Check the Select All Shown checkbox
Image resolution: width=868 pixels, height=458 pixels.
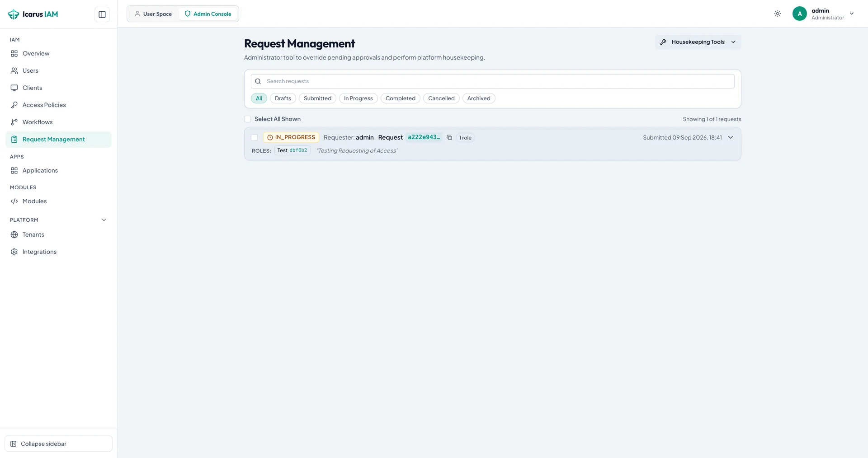(x=248, y=119)
